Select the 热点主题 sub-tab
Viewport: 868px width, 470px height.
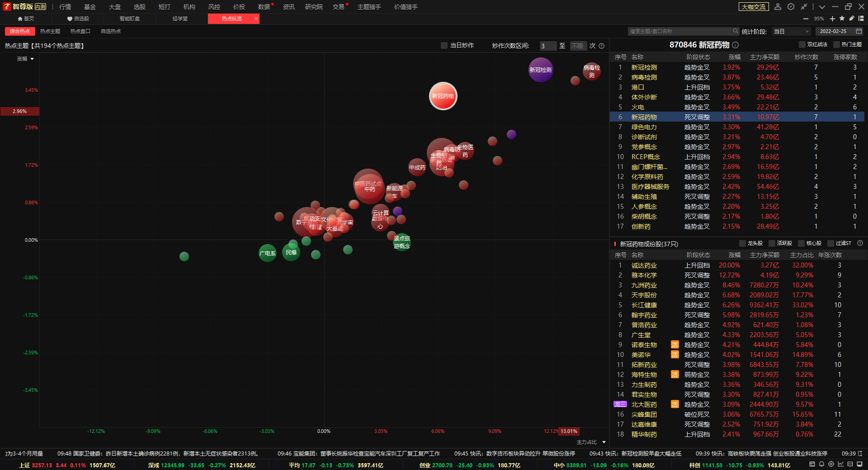[50, 31]
